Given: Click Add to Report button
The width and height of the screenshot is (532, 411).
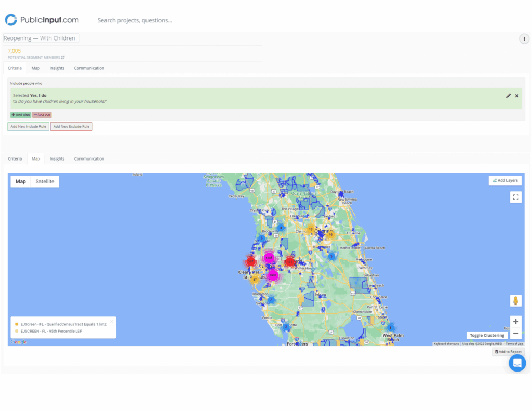Looking at the screenshot, I should pos(508,352).
